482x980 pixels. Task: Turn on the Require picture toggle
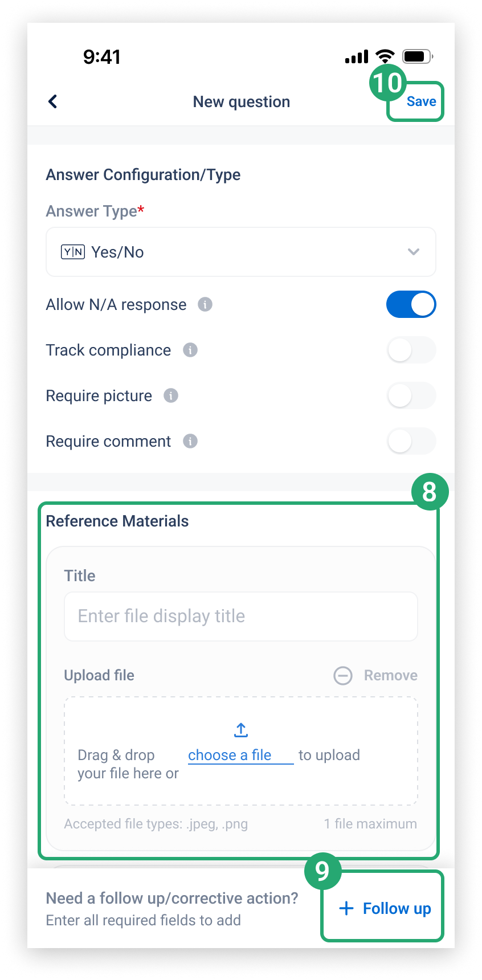coord(411,395)
